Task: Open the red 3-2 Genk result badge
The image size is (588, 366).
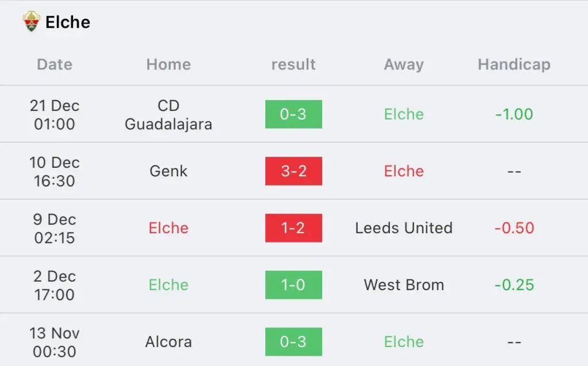Action: tap(293, 171)
